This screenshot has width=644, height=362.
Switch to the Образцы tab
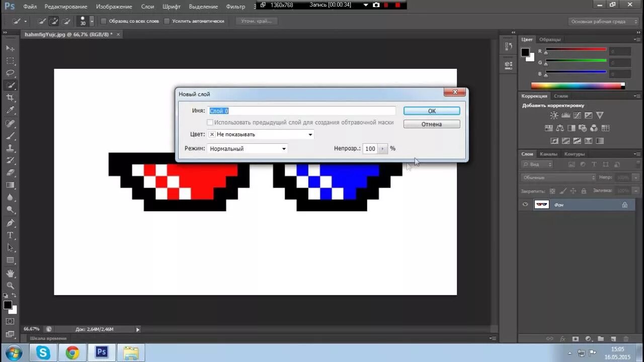tap(550, 39)
